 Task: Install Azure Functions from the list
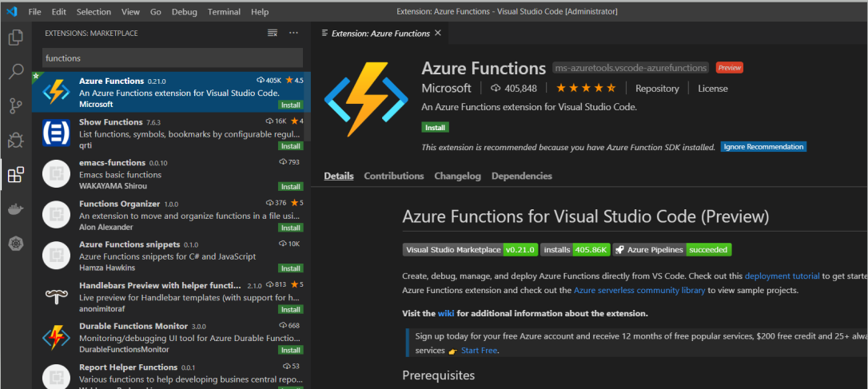(x=291, y=105)
